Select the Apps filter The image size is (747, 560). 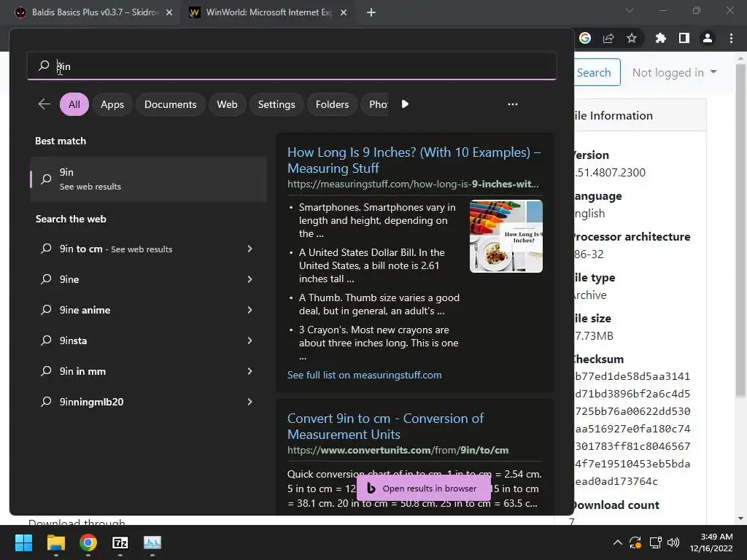click(x=112, y=104)
